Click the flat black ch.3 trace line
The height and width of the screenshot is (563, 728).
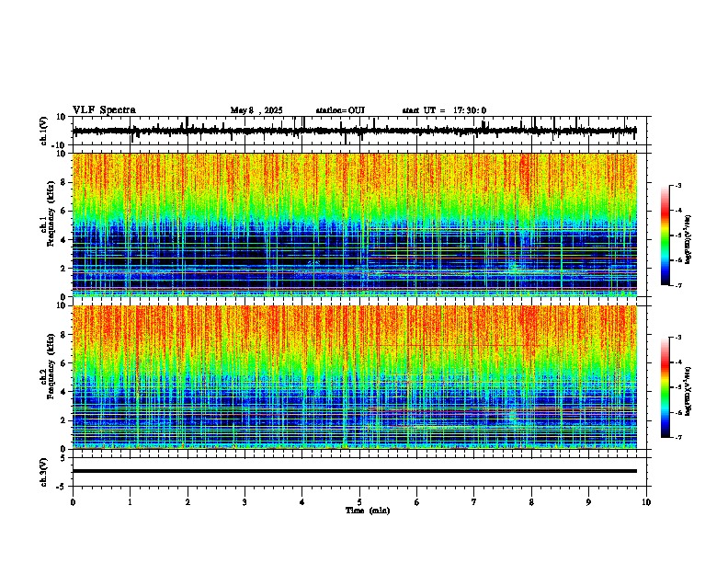click(x=354, y=471)
